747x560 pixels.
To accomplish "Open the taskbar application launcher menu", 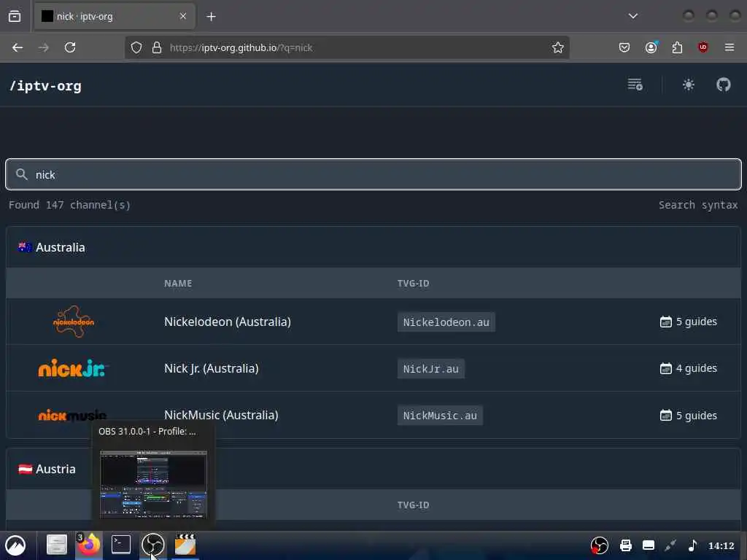I will (x=15, y=545).
